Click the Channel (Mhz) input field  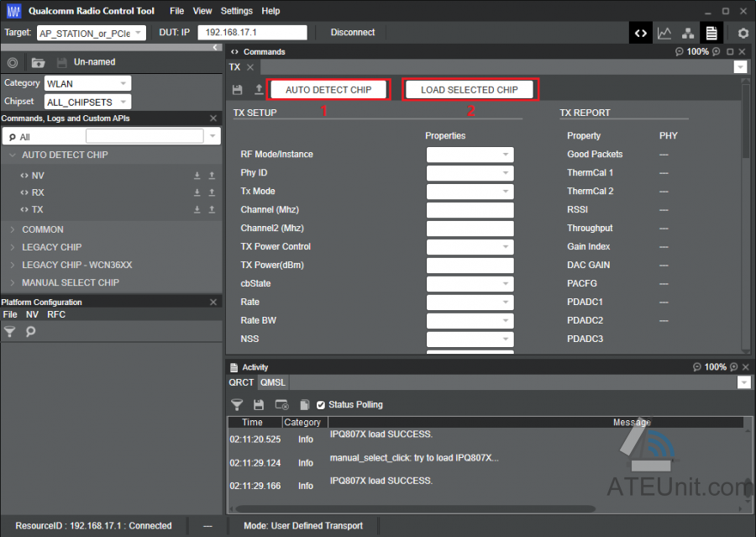470,210
